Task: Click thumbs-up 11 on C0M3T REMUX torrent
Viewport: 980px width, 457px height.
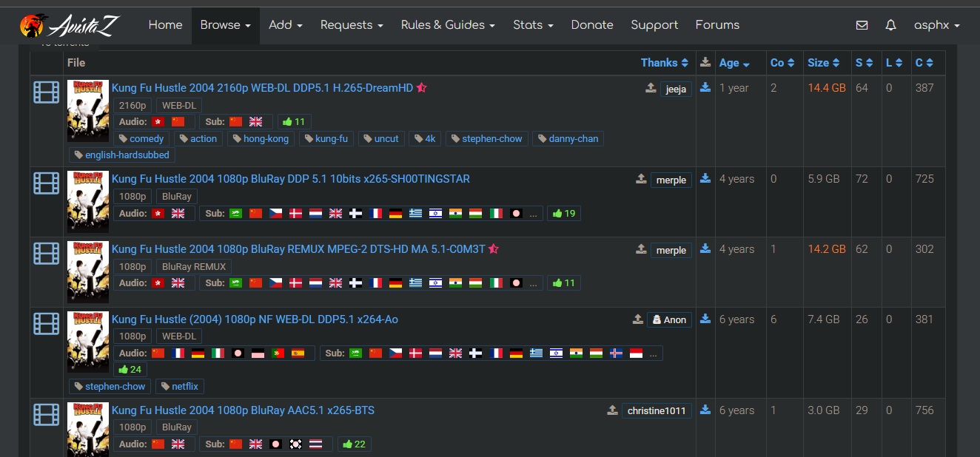Action: pyautogui.click(x=564, y=282)
